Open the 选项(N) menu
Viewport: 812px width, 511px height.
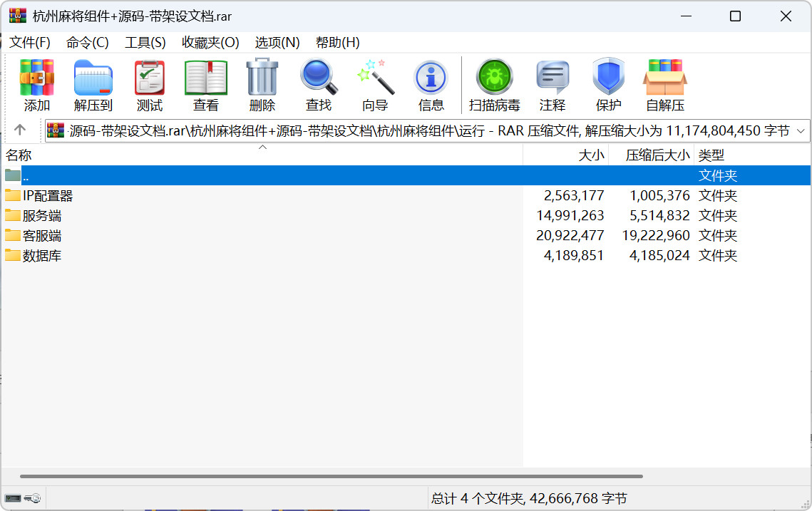pos(277,43)
